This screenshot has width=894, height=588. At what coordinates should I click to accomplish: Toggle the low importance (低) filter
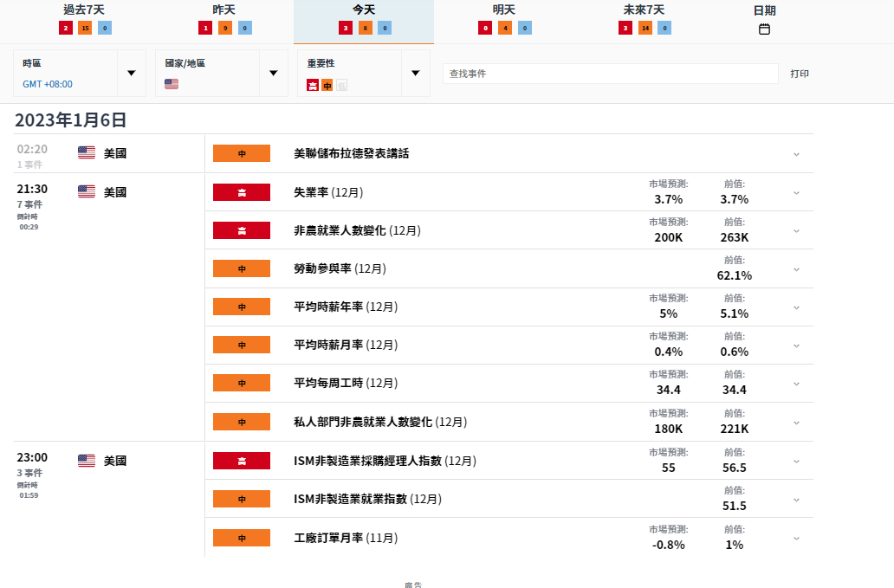(x=341, y=85)
